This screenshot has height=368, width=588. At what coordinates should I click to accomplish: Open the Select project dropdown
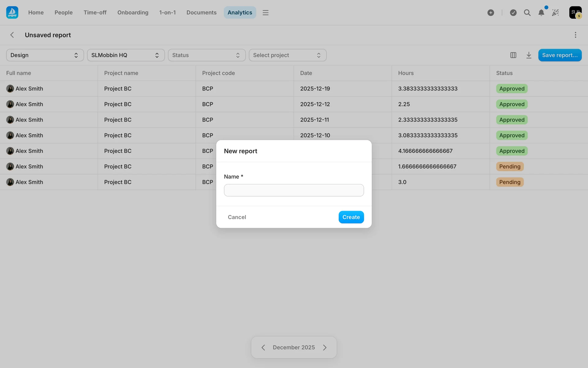[287, 55]
